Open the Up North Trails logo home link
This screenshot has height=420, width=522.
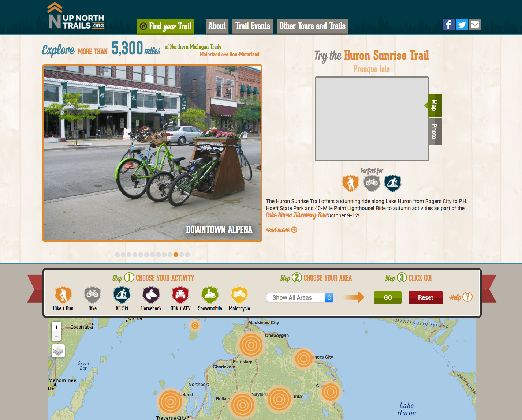coord(77,16)
